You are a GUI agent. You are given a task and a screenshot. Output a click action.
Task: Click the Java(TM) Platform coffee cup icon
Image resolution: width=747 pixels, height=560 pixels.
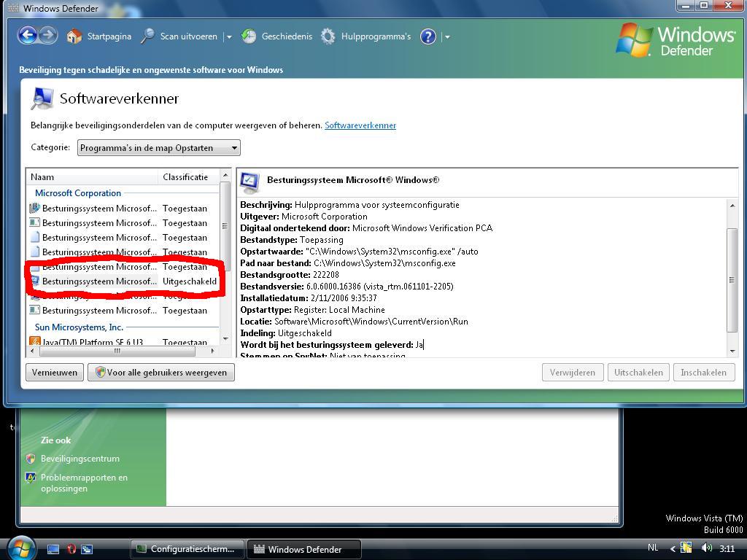[35, 341]
